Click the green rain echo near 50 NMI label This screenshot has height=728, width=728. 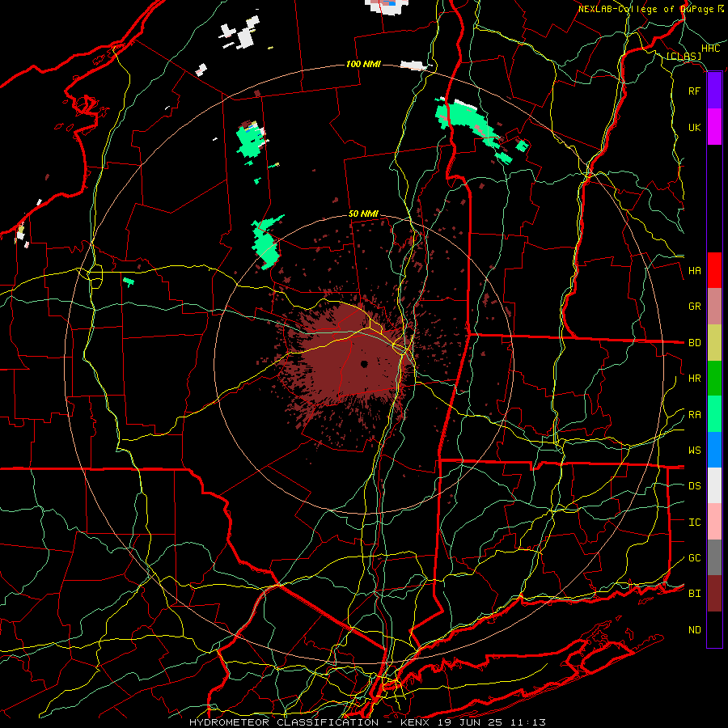[267, 243]
